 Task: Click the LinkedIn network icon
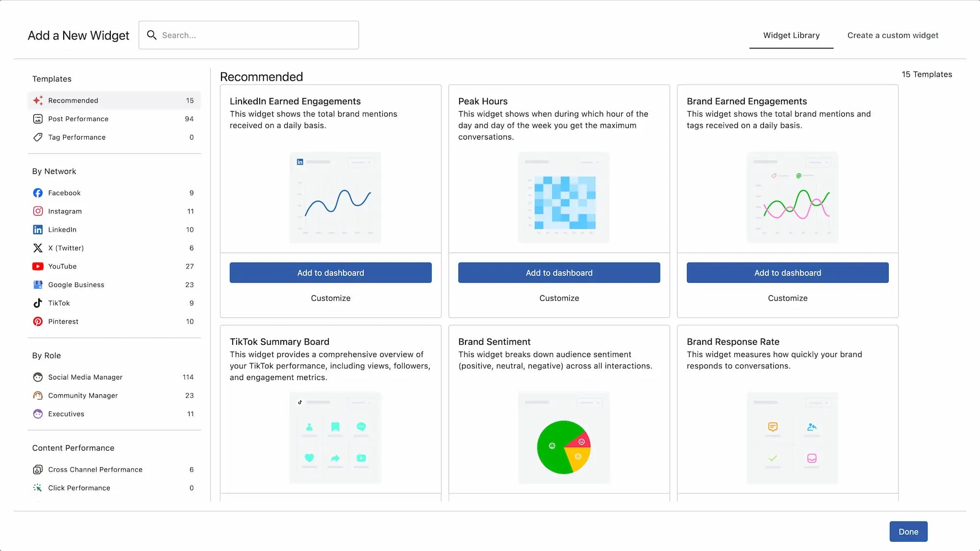38,230
